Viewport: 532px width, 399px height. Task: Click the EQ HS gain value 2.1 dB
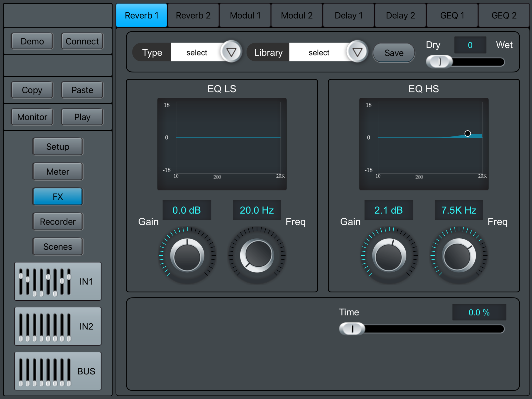tap(389, 210)
